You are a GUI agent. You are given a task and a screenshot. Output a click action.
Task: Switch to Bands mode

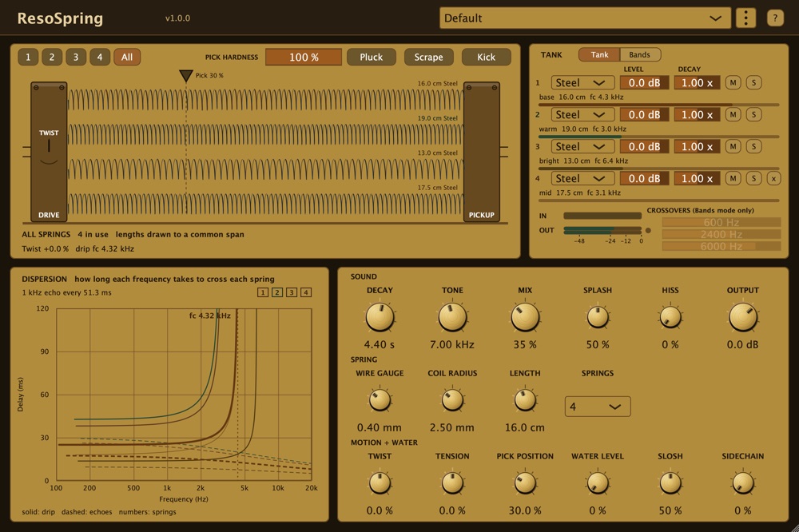click(639, 54)
